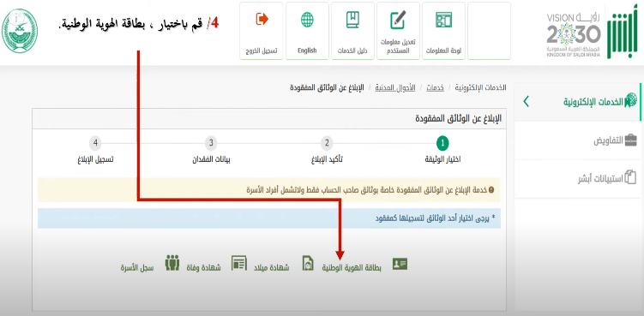Image resolution: width=644 pixels, height=316 pixels.
Task: Open the خدمات breadcrumb link
Action: click(435, 88)
